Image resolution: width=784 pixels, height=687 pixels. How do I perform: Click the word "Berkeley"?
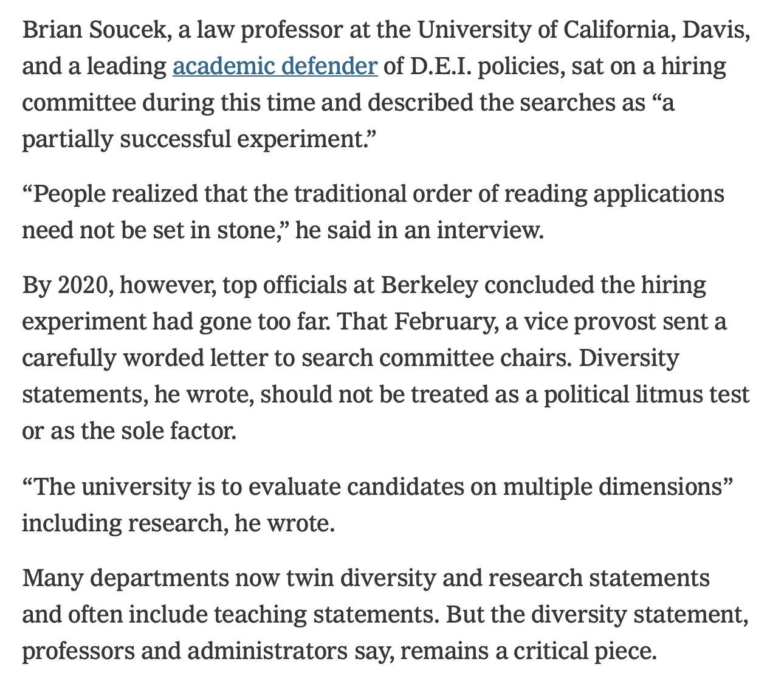click(x=429, y=285)
